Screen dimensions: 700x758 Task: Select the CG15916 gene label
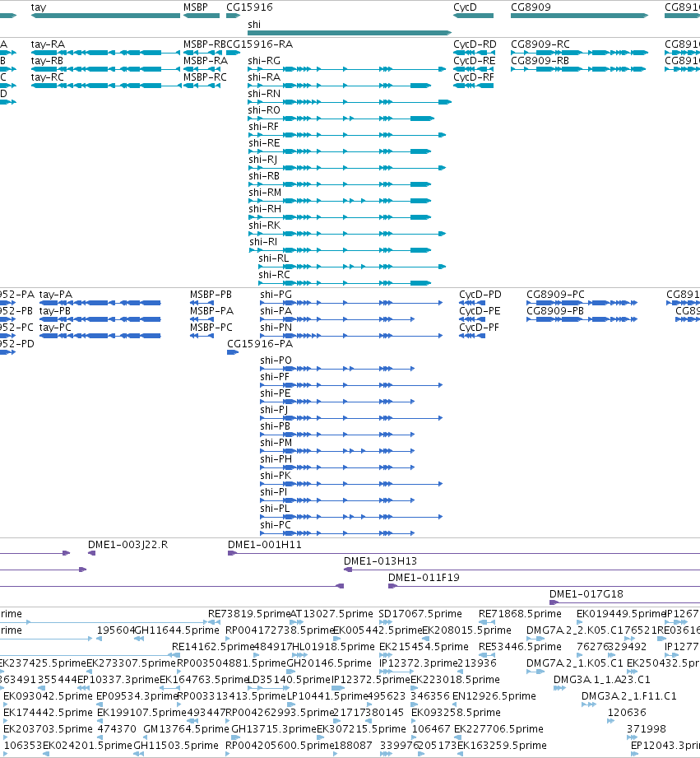click(249, 7)
